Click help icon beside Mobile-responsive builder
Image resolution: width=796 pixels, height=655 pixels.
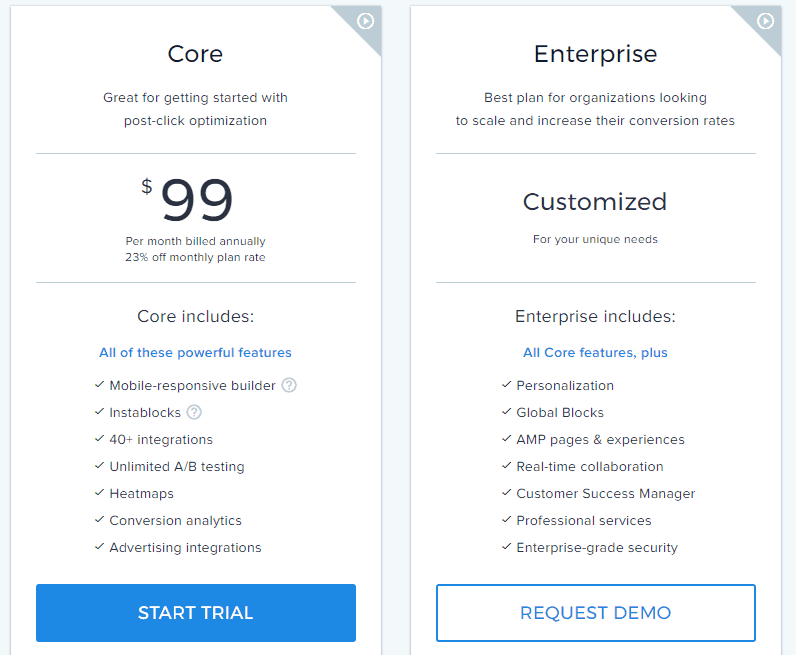(x=289, y=385)
